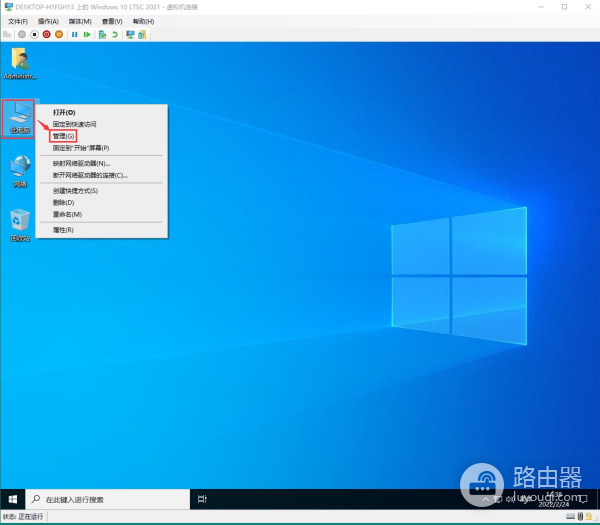Click the Enhanced Session toolbar icon

(x=129, y=34)
